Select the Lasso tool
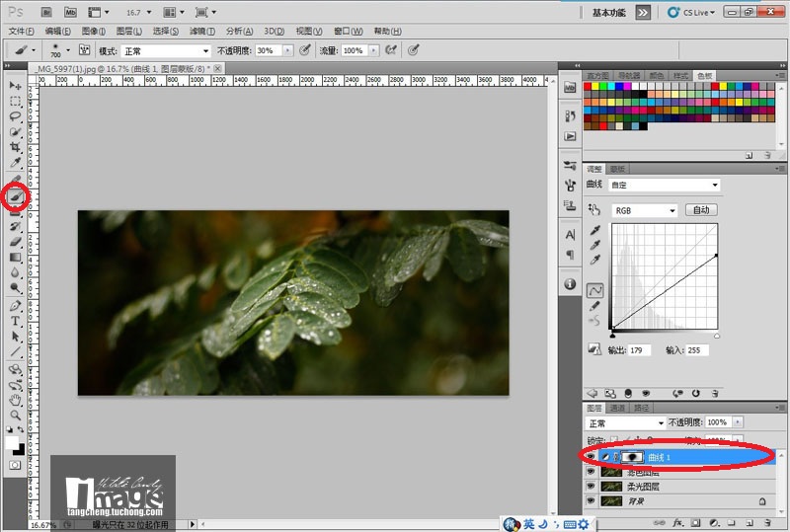Image resolution: width=790 pixels, height=532 pixels. pos(16,115)
